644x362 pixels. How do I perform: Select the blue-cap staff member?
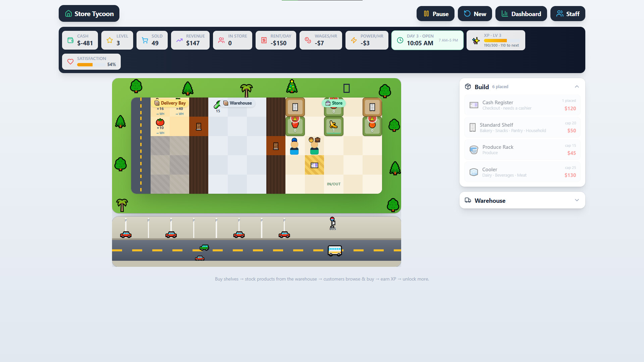294,146
